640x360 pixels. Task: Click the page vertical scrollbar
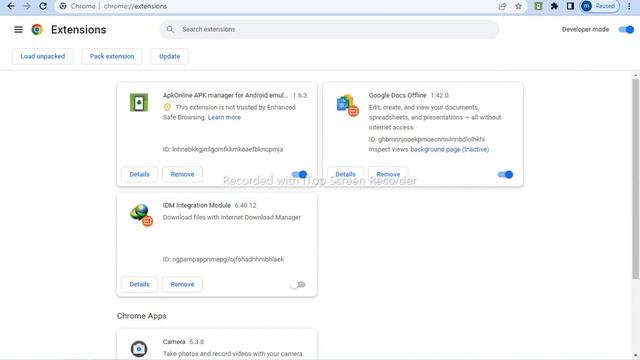click(x=636, y=179)
